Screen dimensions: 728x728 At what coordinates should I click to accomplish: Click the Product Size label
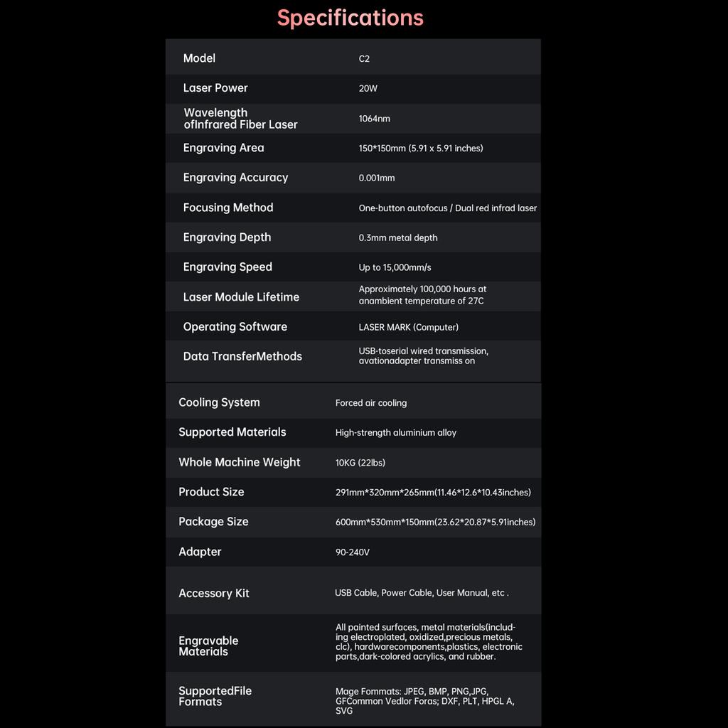(211, 492)
